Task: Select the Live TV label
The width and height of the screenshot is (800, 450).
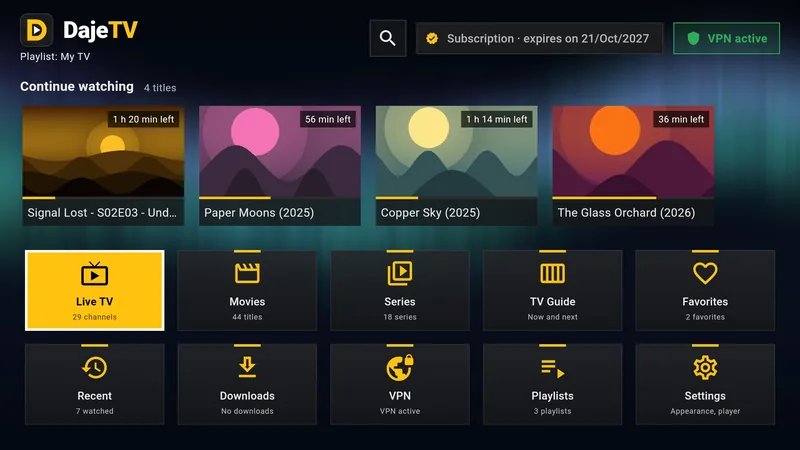Action: click(94, 302)
